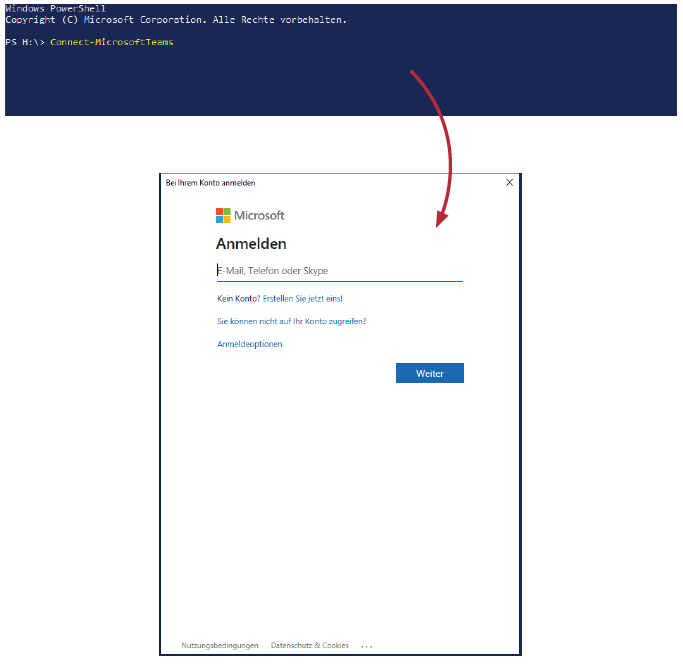The height and width of the screenshot is (664, 683).
Task: Open the Nutzungsbedingungen footer link
Action: tap(220, 645)
